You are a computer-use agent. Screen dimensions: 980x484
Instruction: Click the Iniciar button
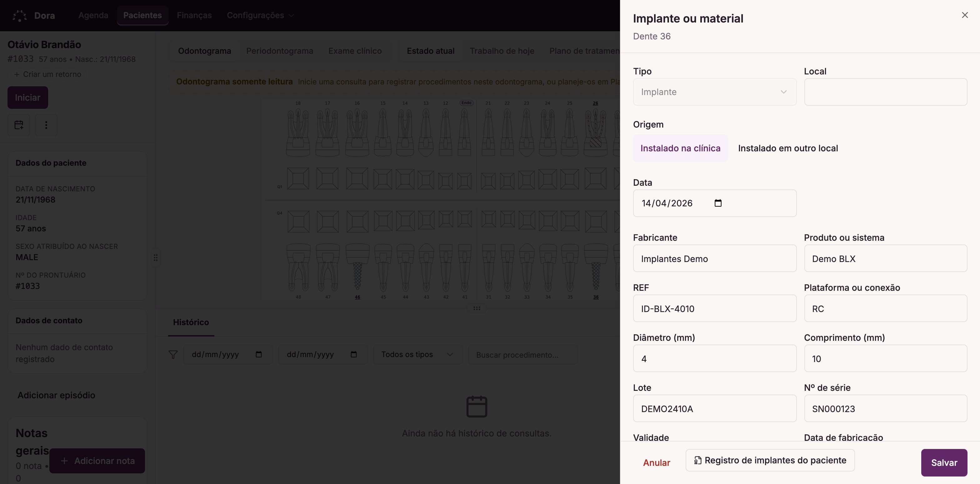[28, 98]
